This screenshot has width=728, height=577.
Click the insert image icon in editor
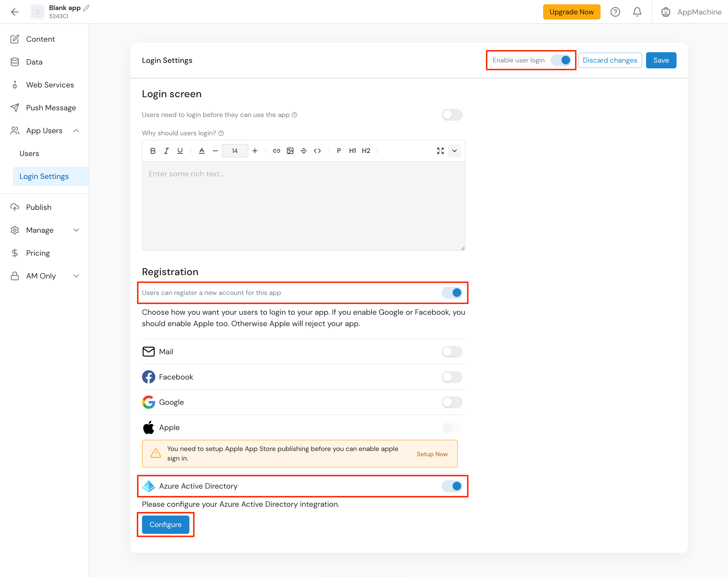[290, 151]
